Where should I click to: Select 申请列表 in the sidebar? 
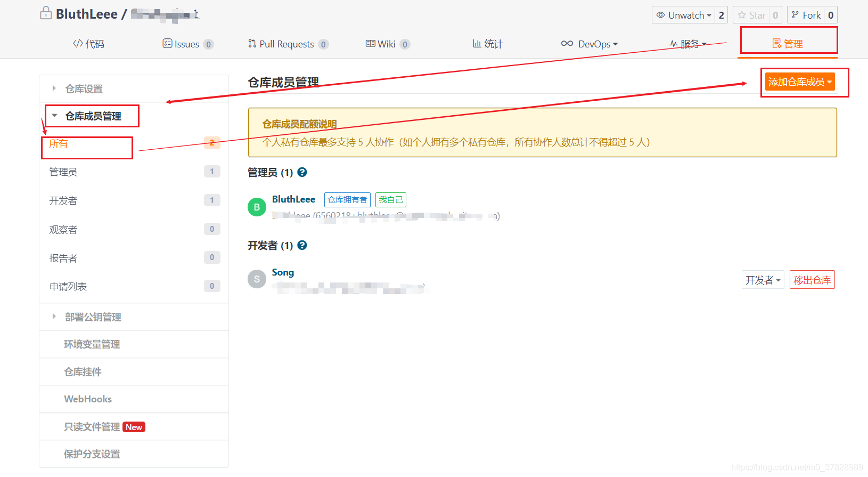(134, 286)
